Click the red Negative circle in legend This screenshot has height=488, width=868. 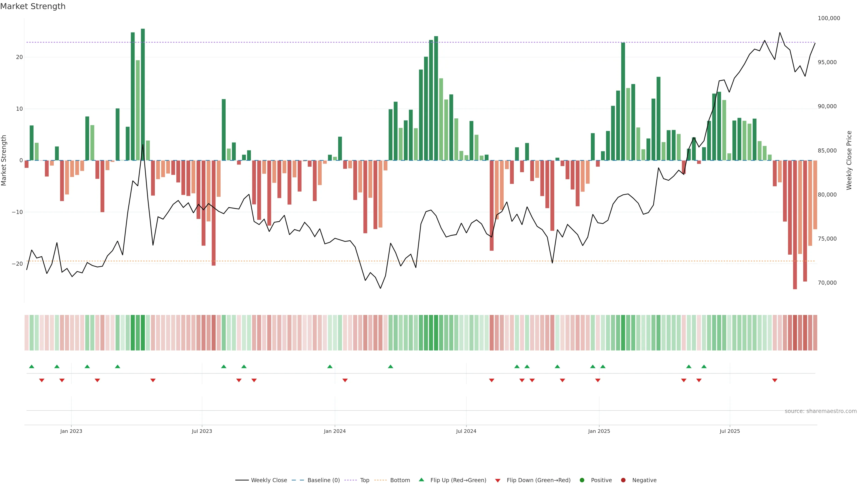coord(623,480)
